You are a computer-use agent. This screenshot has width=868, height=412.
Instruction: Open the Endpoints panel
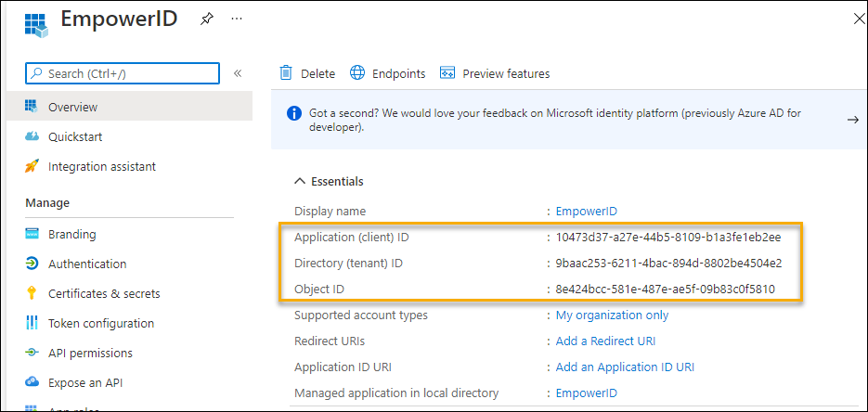388,73
